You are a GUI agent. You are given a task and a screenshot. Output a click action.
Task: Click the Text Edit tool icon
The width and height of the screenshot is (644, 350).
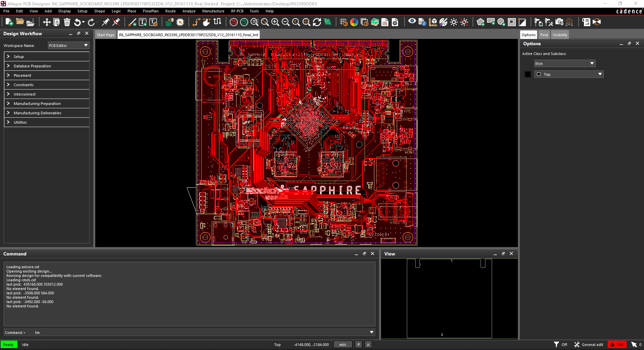(x=153, y=22)
